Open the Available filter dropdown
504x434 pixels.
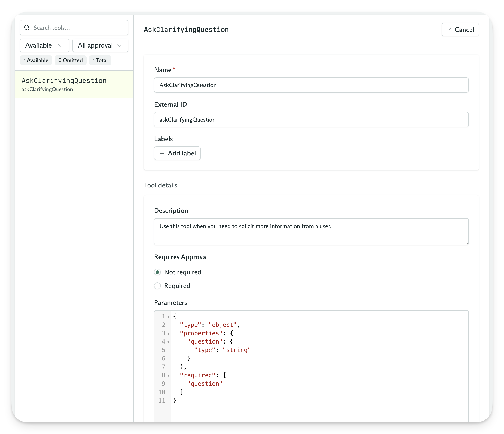coord(44,45)
